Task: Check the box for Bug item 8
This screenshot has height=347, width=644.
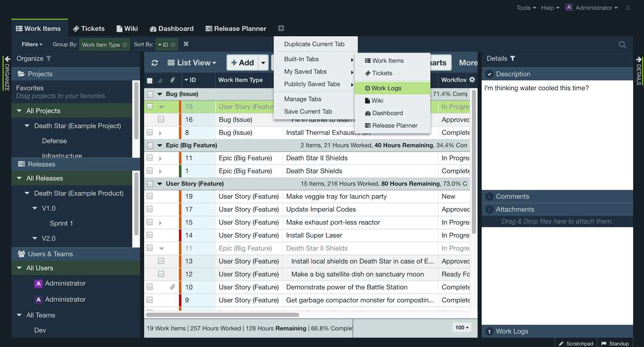Action: point(150,132)
